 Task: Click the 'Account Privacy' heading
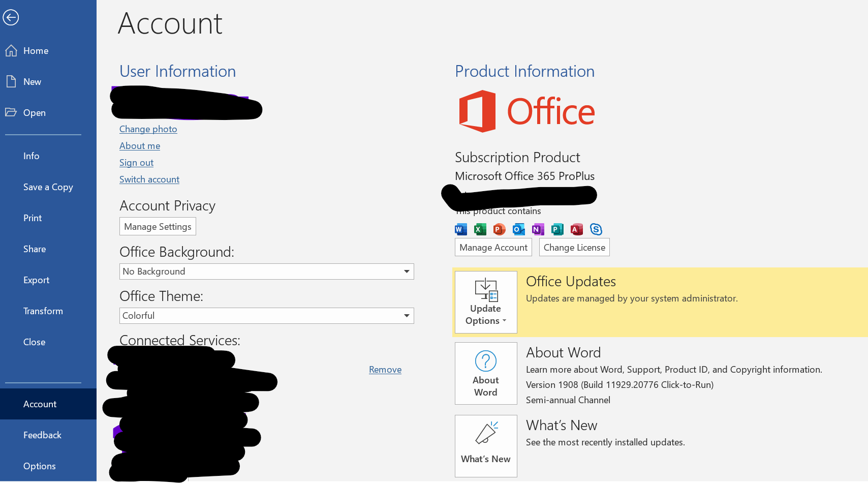167,206
